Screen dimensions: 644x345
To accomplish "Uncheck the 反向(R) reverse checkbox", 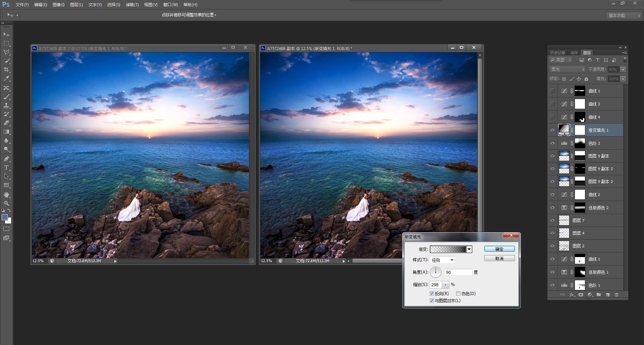I will 432,294.
